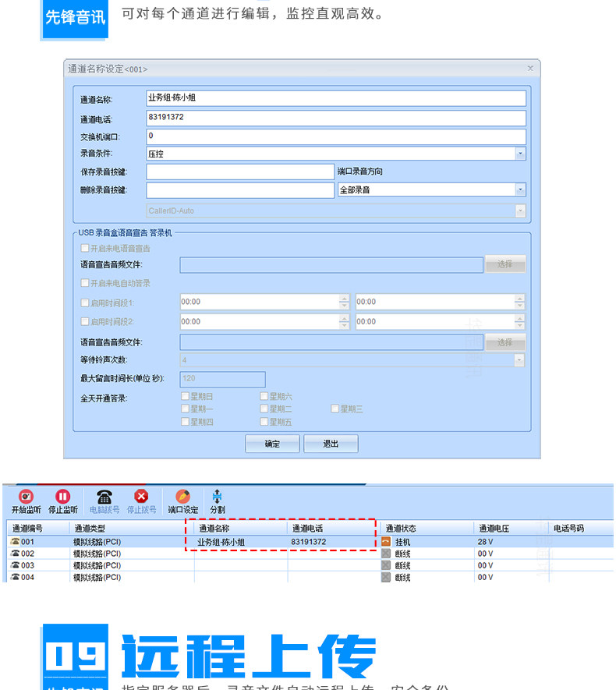Click 停止拨号 red cross icon

coord(141,497)
